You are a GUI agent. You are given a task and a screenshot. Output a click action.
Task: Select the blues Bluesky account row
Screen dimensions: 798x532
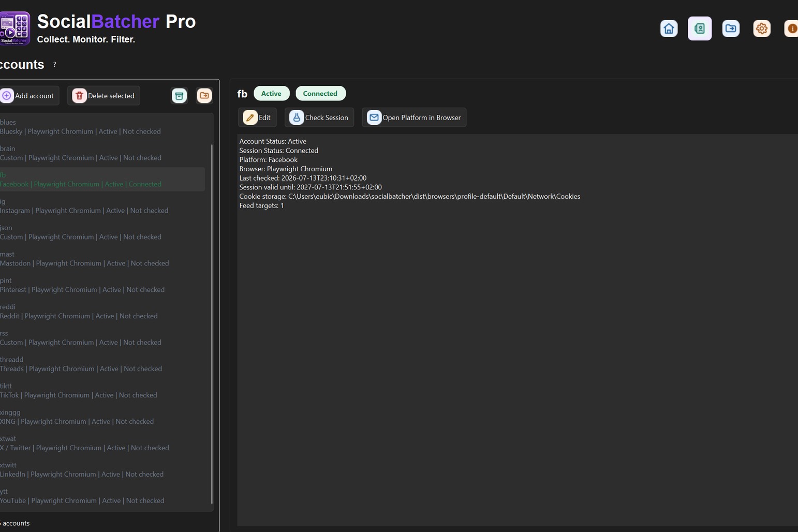click(x=102, y=127)
